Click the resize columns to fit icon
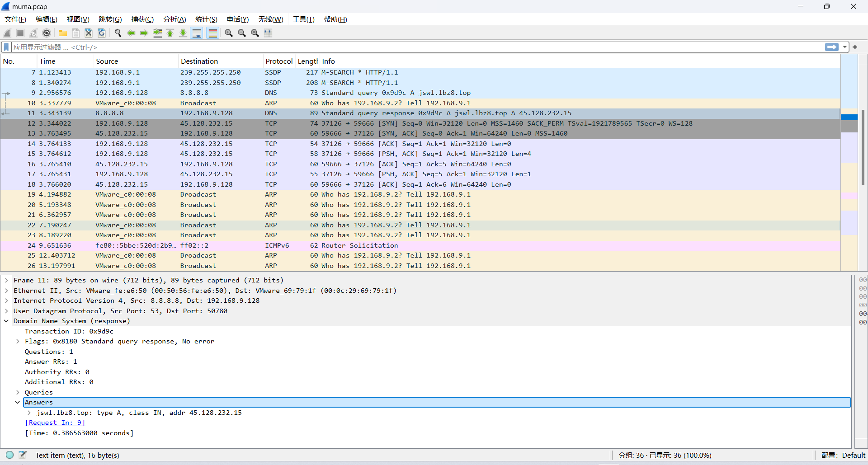 tap(268, 33)
